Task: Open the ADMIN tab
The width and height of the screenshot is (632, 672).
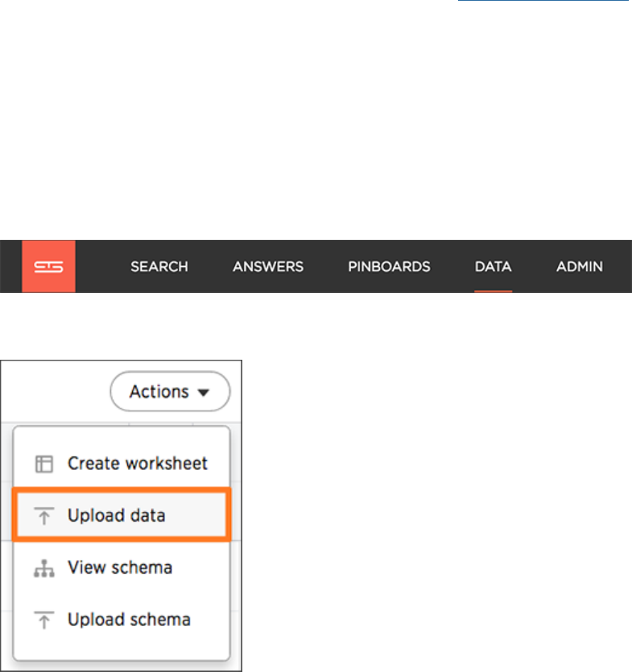Action: (x=579, y=266)
